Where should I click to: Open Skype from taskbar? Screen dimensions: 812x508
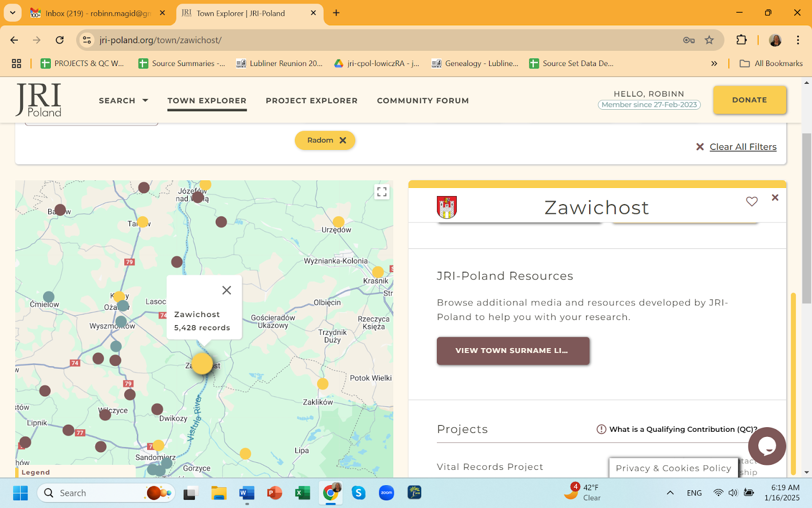tap(358, 493)
